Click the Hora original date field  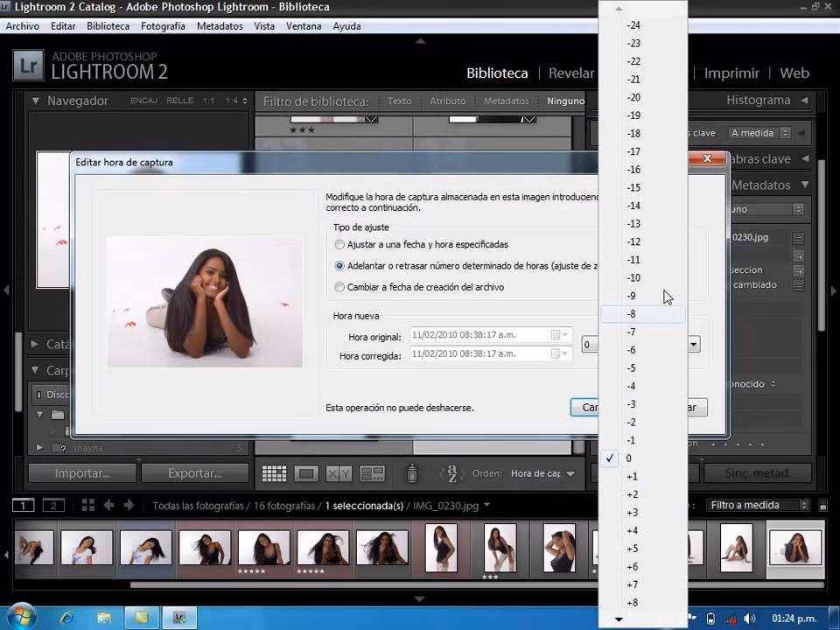(491, 335)
